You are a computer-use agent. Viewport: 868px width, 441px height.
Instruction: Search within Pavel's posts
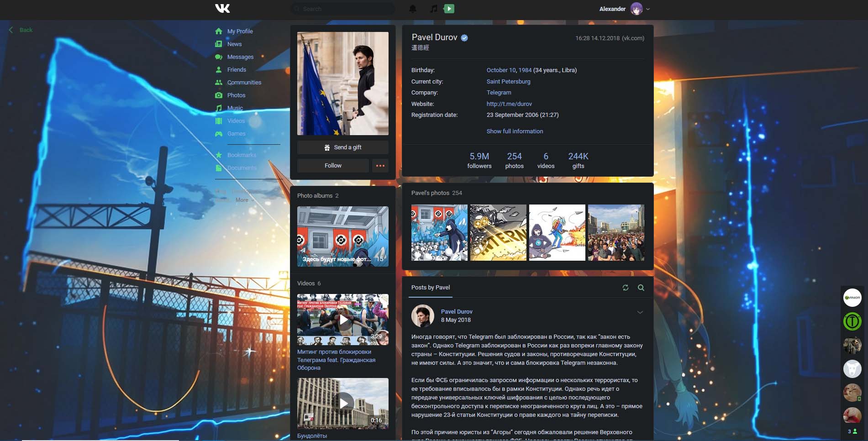click(641, 288)
